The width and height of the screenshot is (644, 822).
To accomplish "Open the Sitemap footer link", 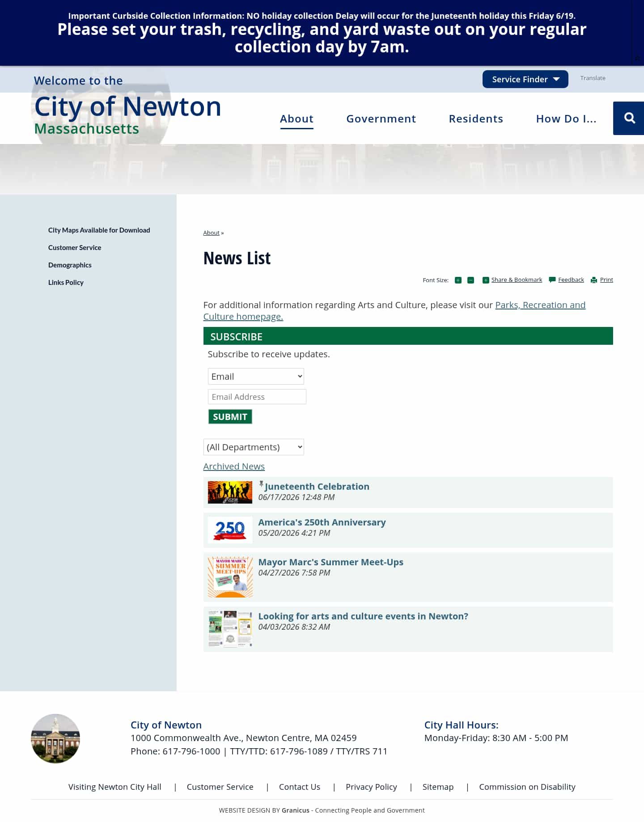I will click(x=438, y=787).
